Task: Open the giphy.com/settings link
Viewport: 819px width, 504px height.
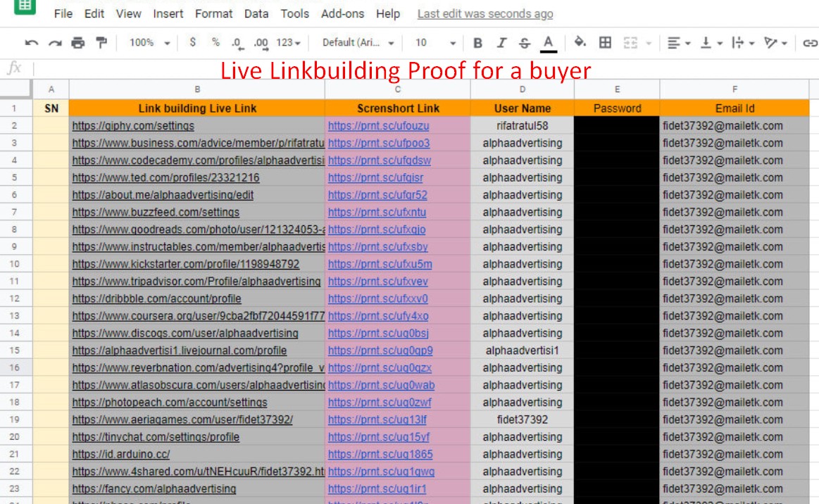Action: tap(133, 126)
